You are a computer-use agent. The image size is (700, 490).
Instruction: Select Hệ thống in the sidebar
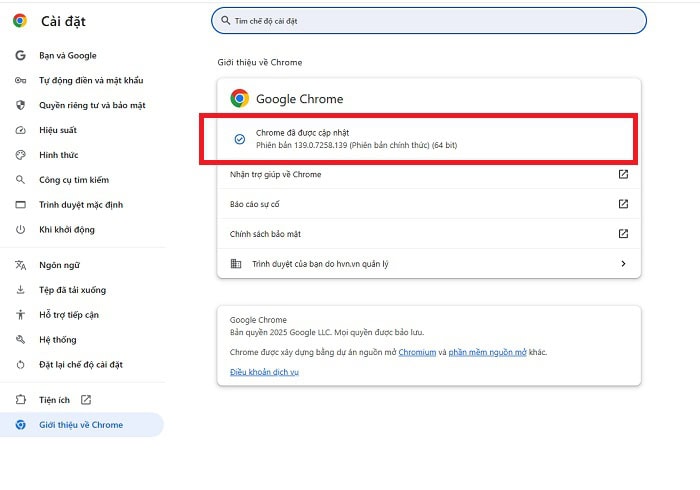(58, 340)
